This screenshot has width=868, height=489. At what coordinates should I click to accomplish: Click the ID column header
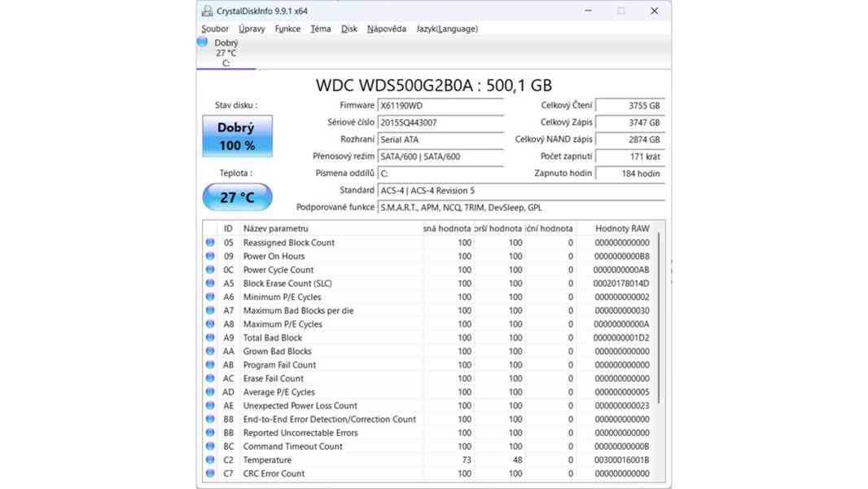[228, 228]
